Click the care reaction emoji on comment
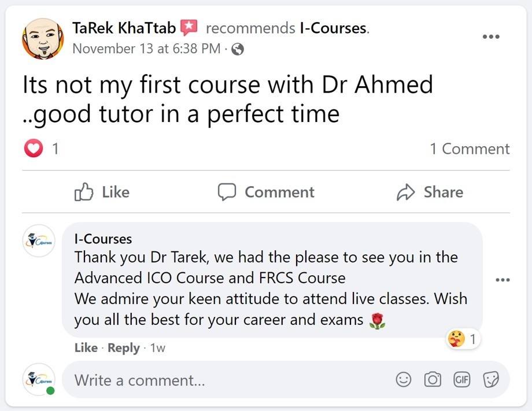Viewport: 532px width, 411px height. 456,340
